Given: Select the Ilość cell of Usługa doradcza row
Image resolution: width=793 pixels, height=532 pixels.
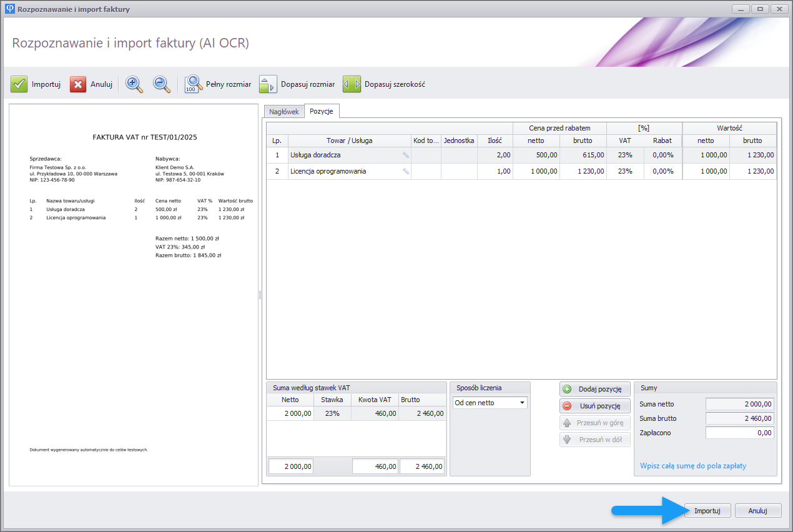Looking at the screenshot, I should (495, 155).
